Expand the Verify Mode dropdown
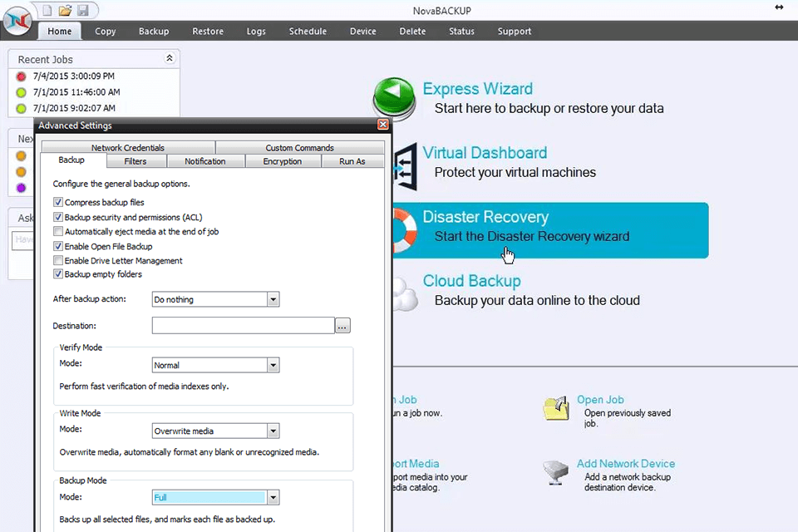This screenshot has height=532, width=798. (x=273, y=365)
